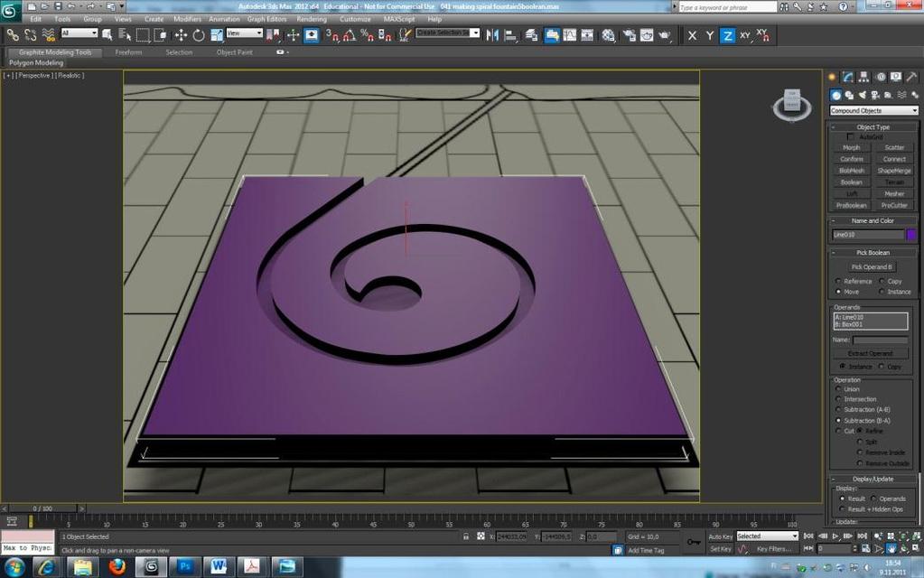Activate Bind to Space Warp tool

48,35
